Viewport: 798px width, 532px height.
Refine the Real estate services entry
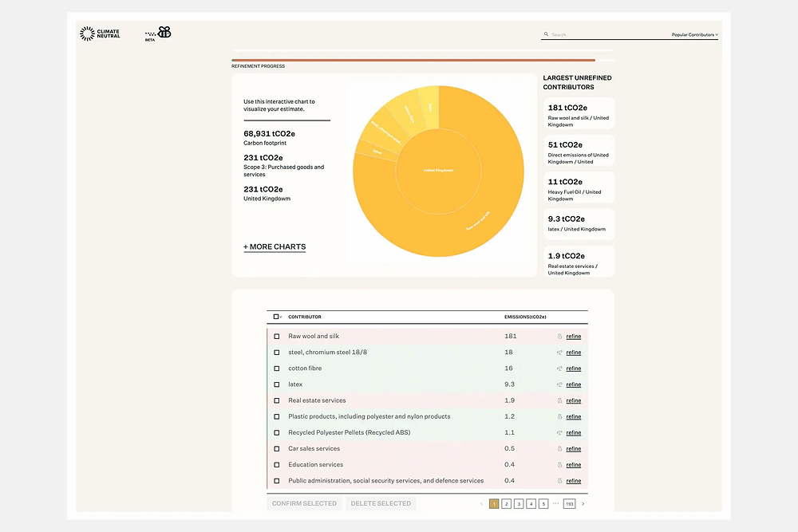[574, 400]
